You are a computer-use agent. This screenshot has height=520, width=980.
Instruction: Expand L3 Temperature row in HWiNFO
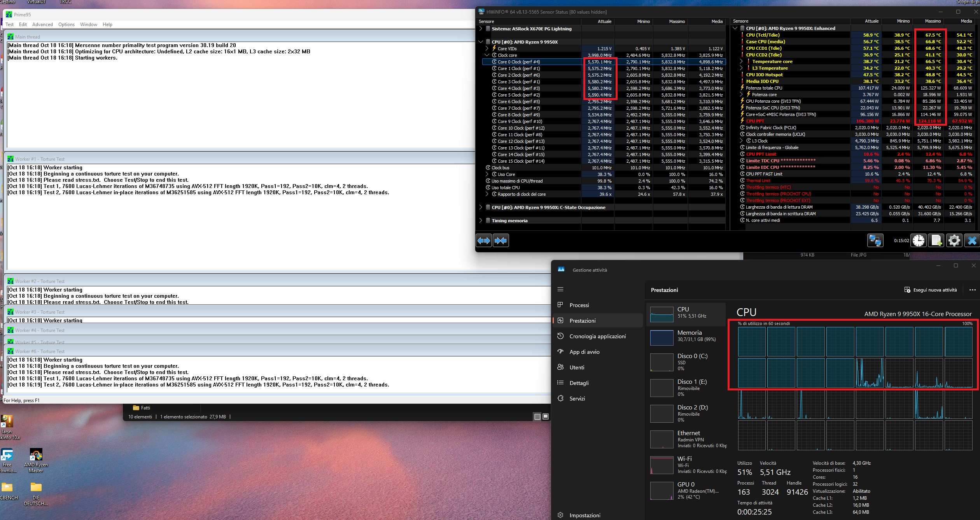click(741, 68)
